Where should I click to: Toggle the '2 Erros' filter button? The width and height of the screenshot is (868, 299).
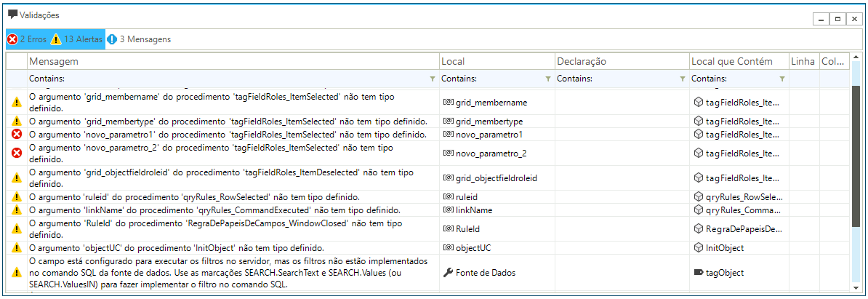pos(27,39)
